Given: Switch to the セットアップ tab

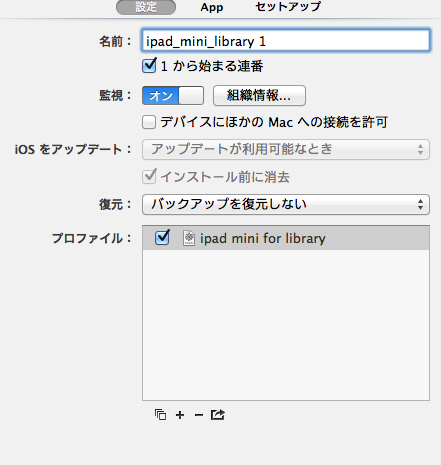Looking at the screenshot, I should (288, 7).
